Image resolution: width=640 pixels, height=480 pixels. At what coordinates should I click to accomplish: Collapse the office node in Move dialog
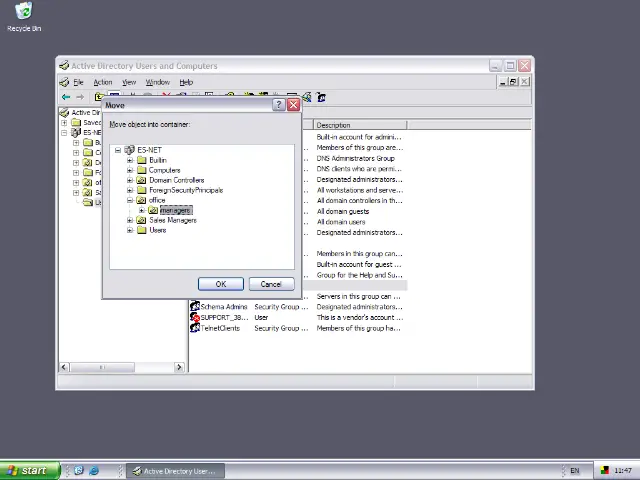[130, 200]
